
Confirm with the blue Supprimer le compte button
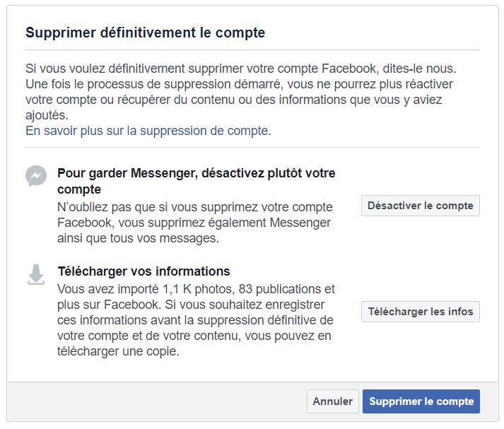tap(421, 401)
